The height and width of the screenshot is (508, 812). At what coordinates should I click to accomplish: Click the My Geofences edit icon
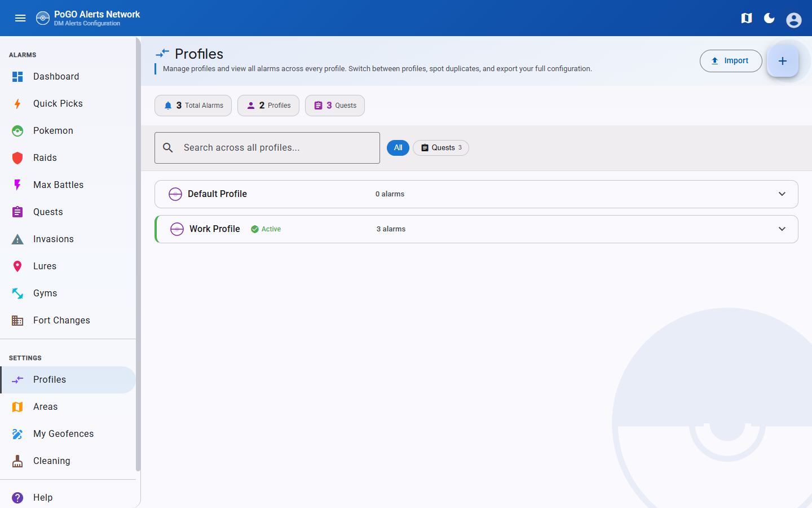(17, 434)
